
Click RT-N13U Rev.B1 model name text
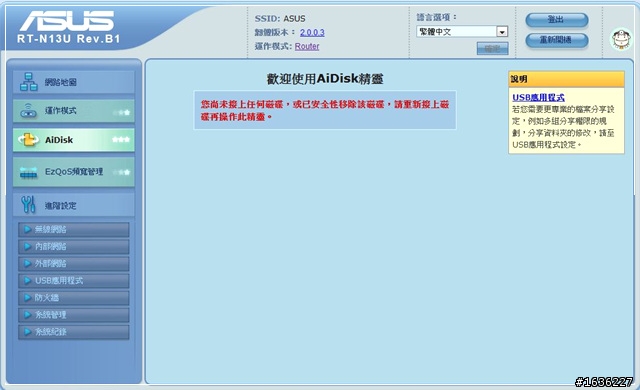69,39
